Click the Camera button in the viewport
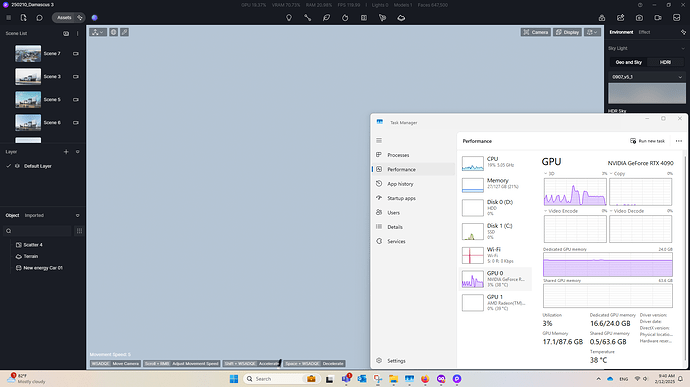 (536, 32)
